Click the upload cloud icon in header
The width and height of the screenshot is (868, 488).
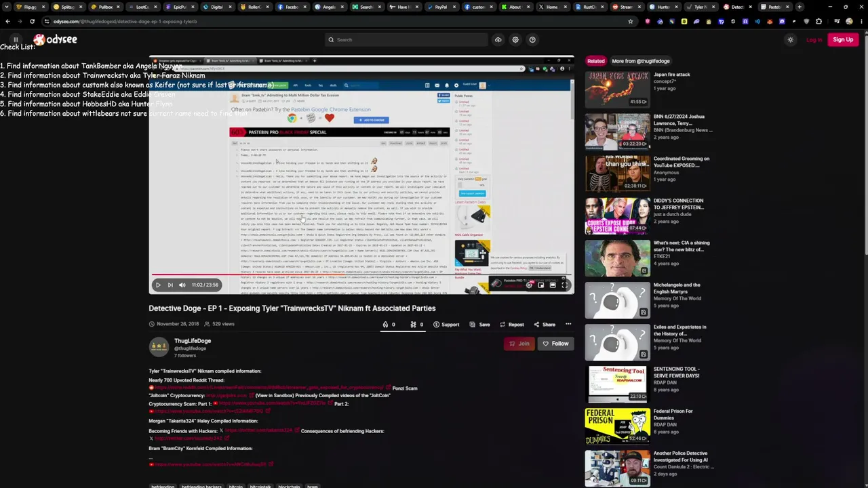(x=498, y=40)
